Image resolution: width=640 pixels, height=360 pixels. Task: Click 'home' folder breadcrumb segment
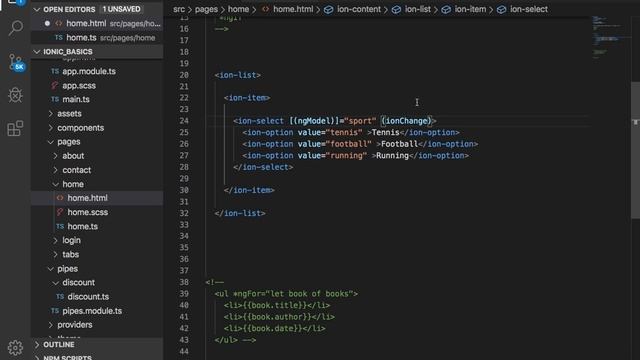238,9
